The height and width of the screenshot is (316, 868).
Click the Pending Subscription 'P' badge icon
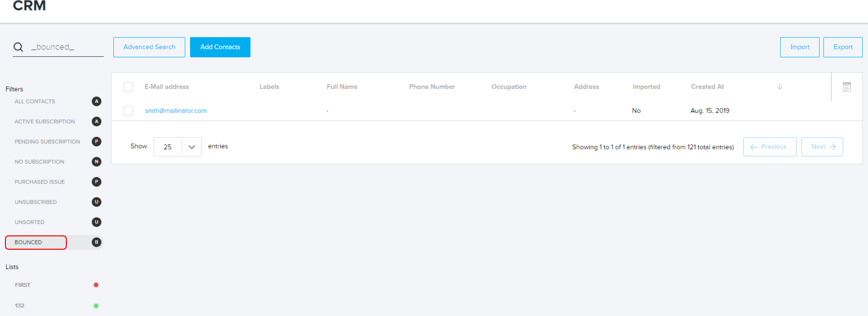(x=96, y=141)
